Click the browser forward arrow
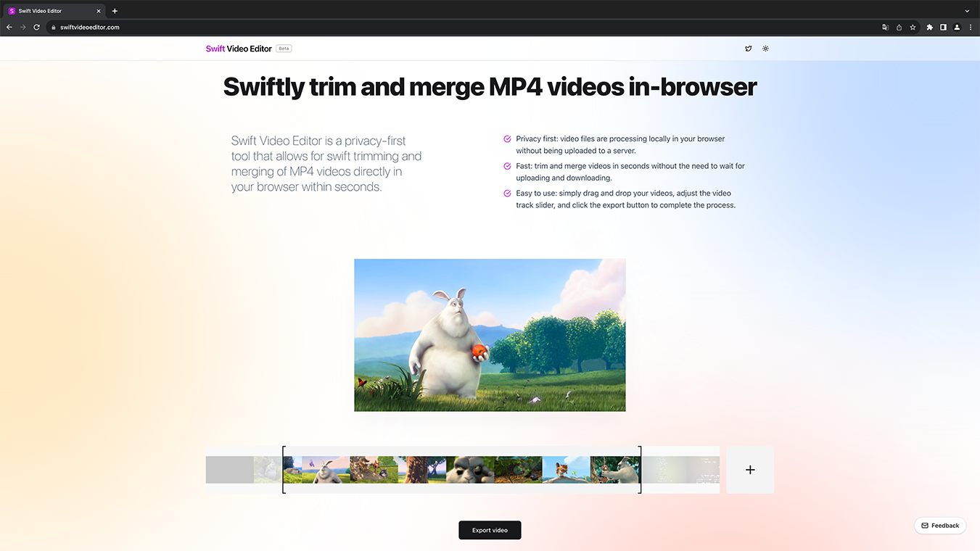Viewport: 980px width, 551px height. 23,27
